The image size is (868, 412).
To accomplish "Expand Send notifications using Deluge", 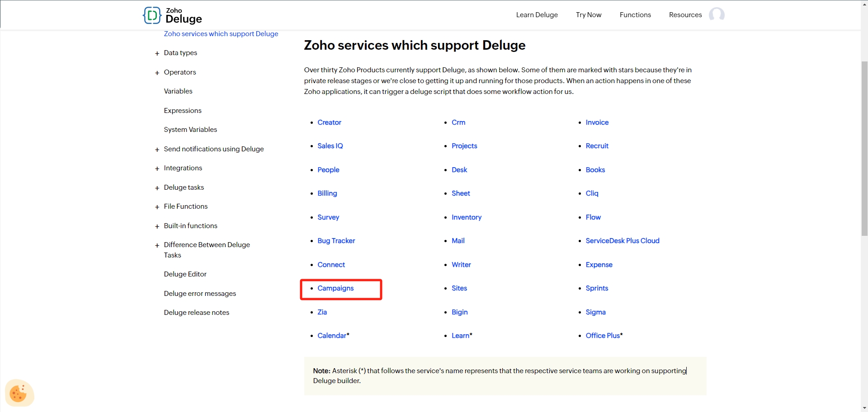I will pos(157,150).
